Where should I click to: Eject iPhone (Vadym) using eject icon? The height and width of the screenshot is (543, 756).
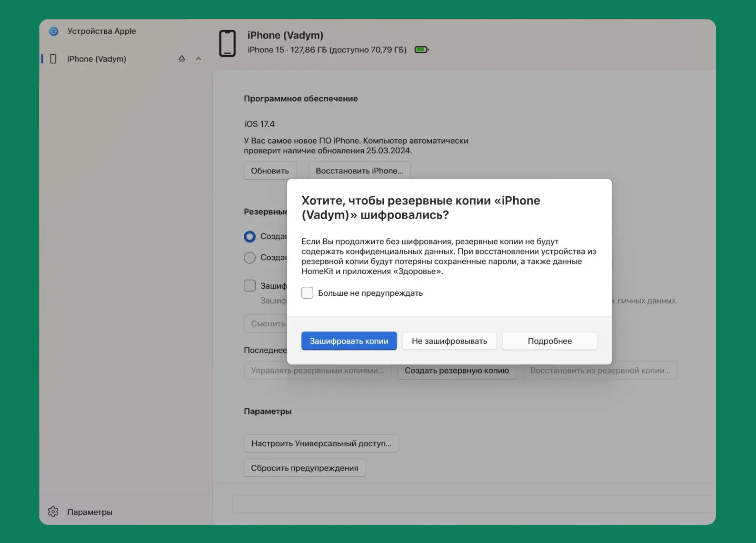[182, 59]
